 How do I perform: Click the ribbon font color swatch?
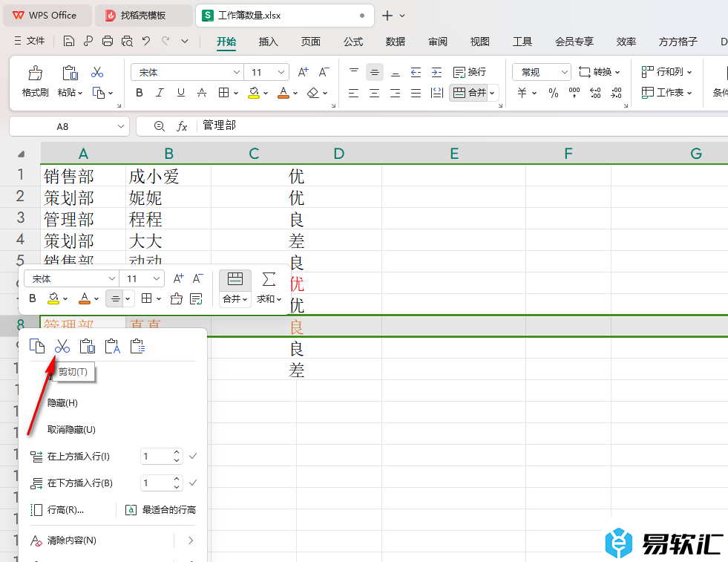click(283, 93)
